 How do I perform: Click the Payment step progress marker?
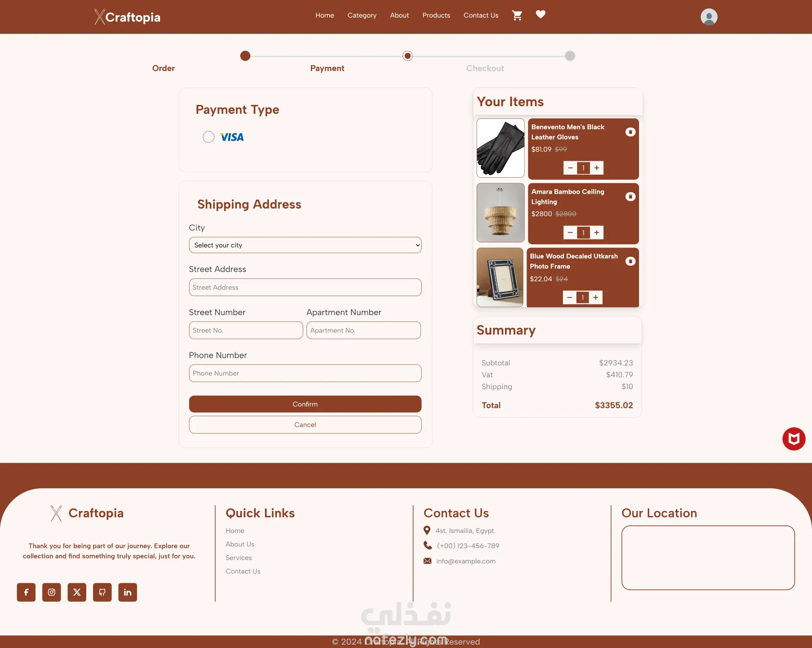click(407, 56)
